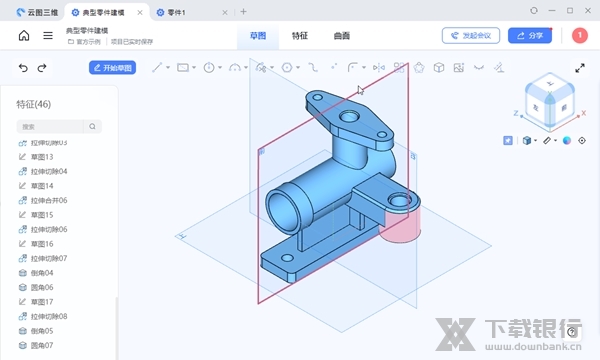600x360 pixels.
Task: Open the hamburger menu
Action: (48, 36)
